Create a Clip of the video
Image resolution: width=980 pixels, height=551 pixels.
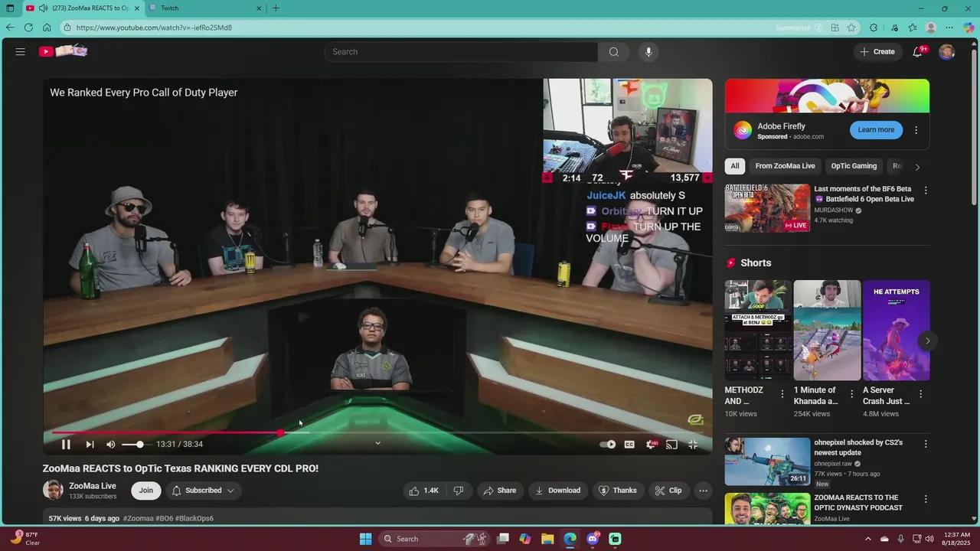point(668,491)
